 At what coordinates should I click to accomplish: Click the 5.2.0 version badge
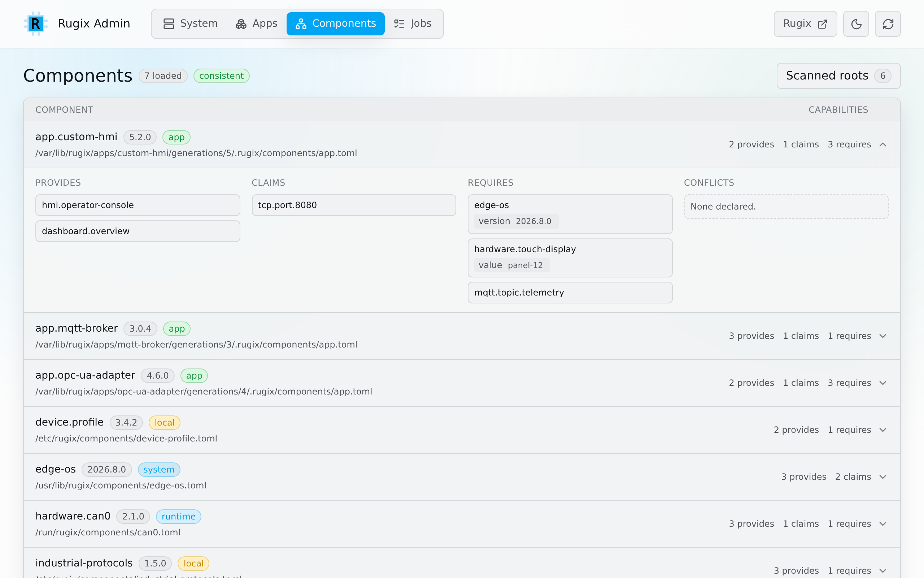[x=140, y=137]
